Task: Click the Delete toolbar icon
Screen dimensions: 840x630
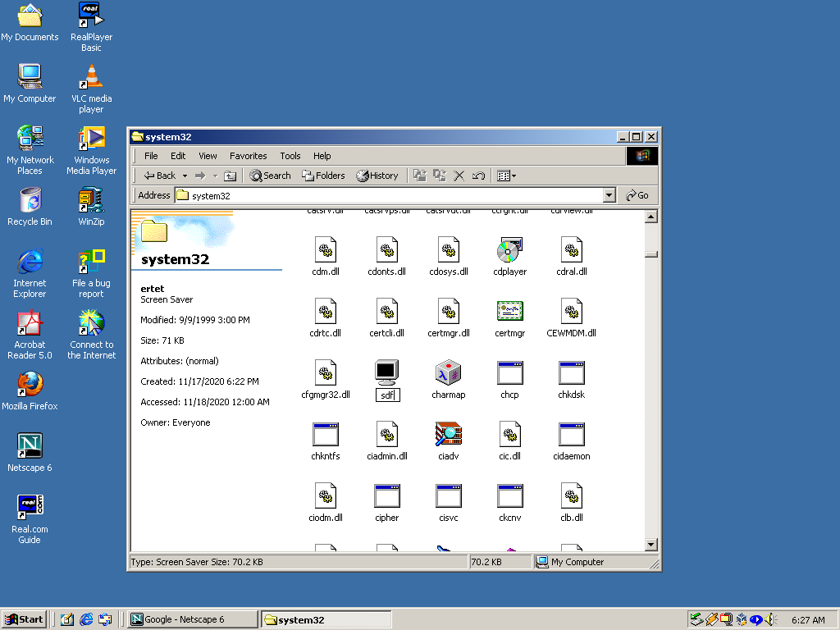Action: (x=459, y=175)
